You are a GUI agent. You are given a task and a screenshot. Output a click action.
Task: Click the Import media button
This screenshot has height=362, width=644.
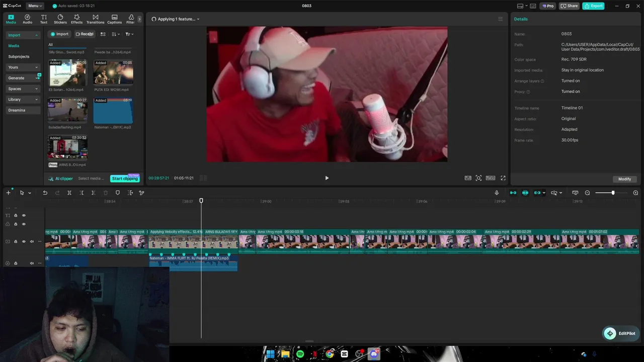click(x=59, y=34)
